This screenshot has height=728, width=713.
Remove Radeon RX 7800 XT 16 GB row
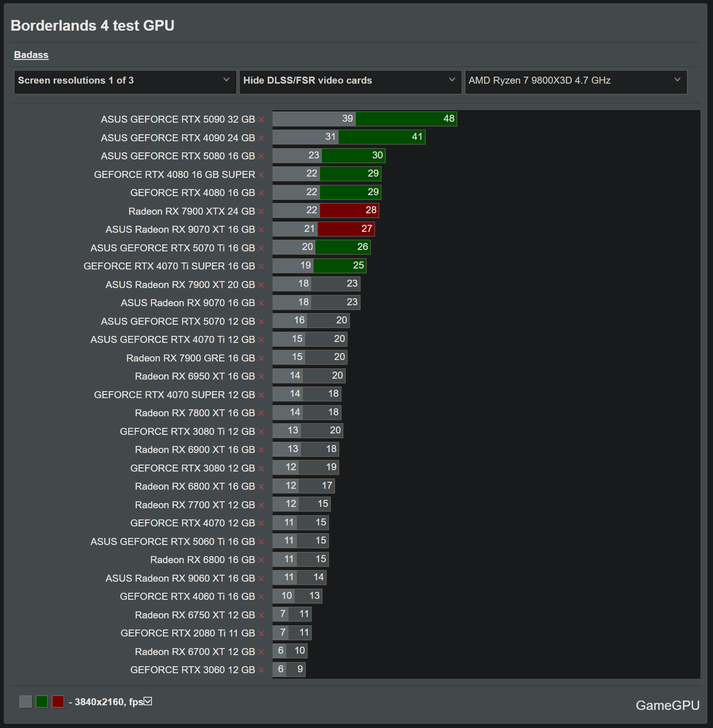pos(262,413)
